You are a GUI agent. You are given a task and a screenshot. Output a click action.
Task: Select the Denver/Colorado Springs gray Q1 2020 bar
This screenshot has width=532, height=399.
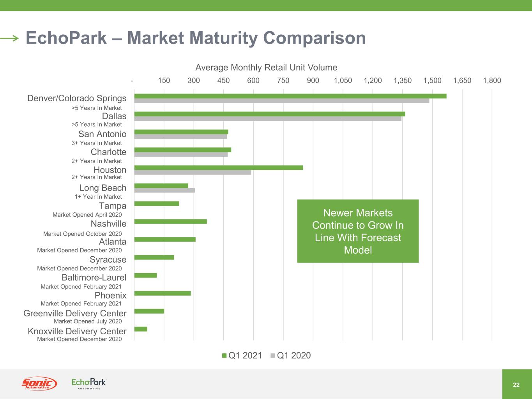point(281,101)
